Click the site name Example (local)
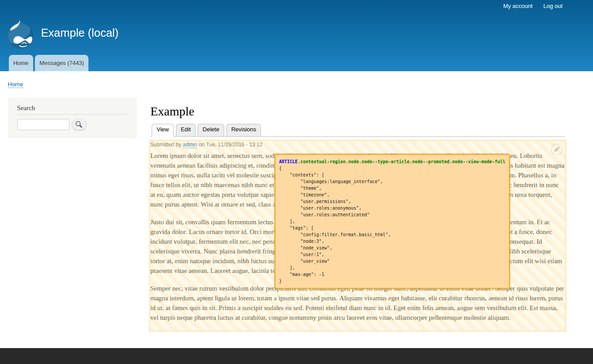The width and height of the screenshot is (593, 364). click(x=80, y=33)
